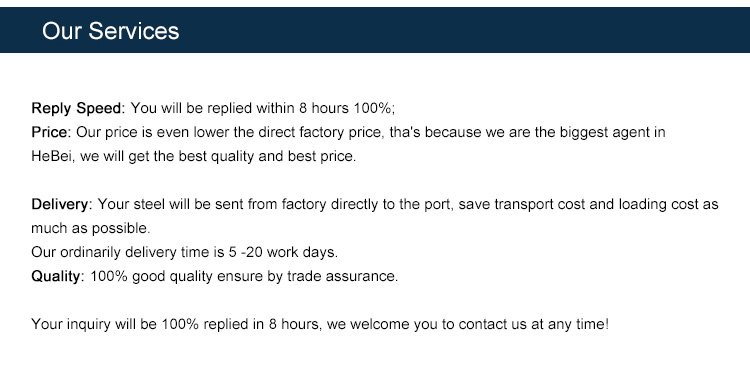Click the "trade assurance" text
The width and height of the screenshot is (750, 369).
point(342,276)
